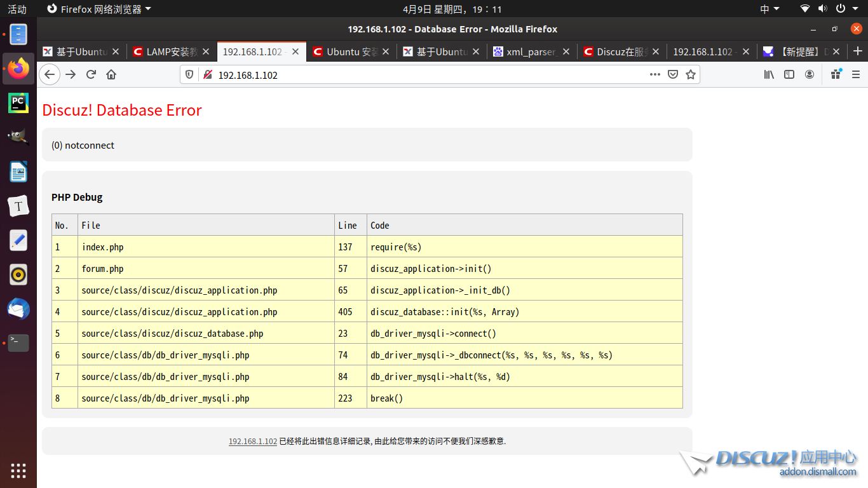
Task: Bookmark this page with star icon
Action: (x=691, y=74)
